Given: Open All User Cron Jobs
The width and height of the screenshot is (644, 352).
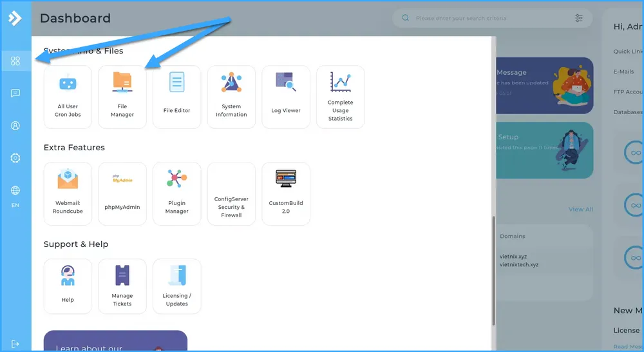Looking at the screenshot, I should (x=68, y=97).
